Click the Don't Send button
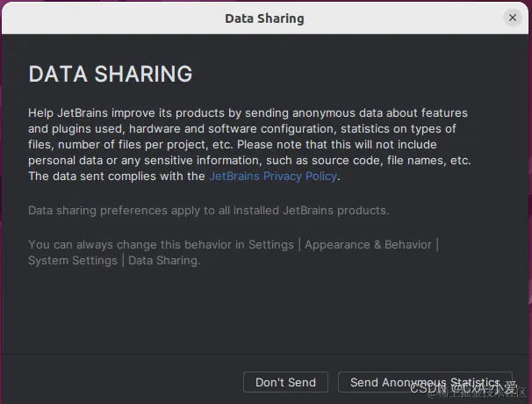Screen dimensions: 532x404 (285, 382)
